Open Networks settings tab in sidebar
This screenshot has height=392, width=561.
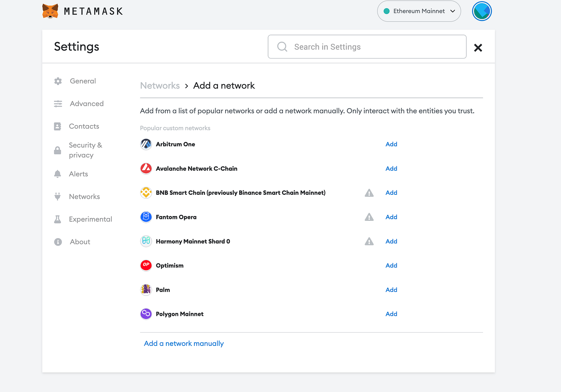pyautogui.click(x=84, y=196)
